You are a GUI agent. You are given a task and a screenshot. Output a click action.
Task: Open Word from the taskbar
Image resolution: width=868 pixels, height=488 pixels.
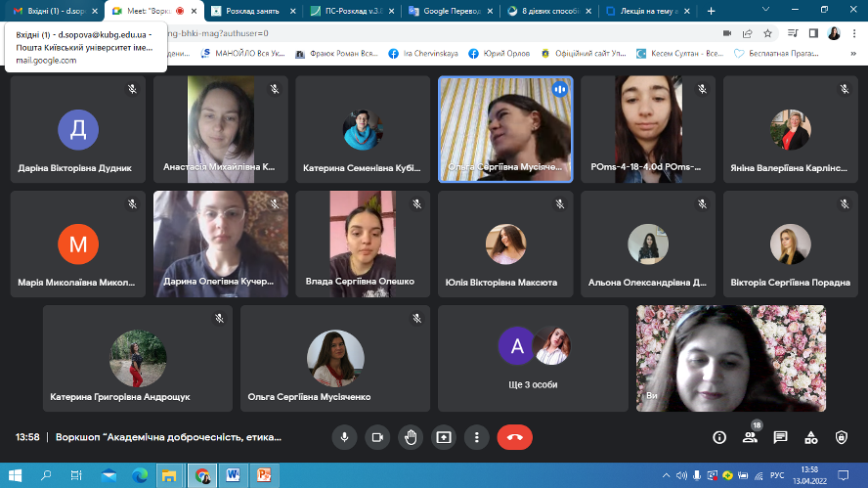(233, 475)
